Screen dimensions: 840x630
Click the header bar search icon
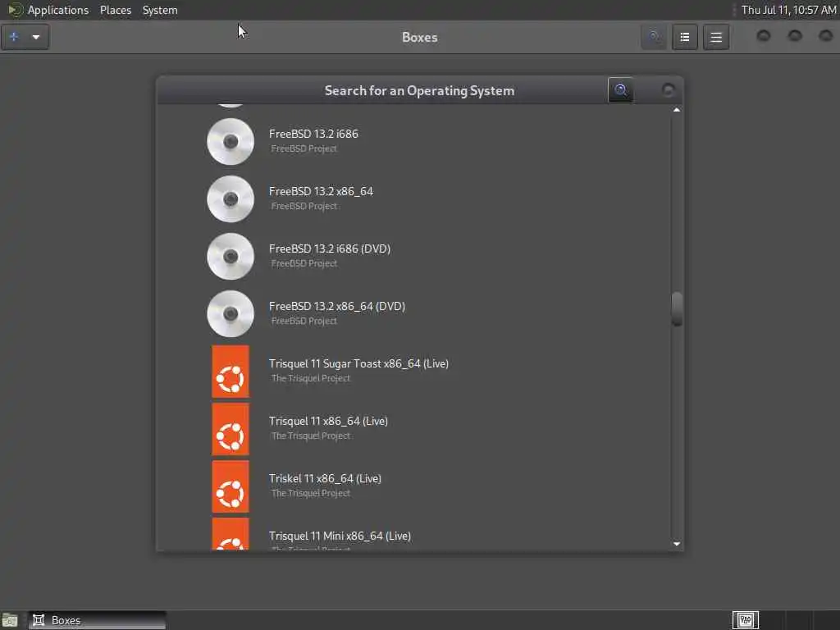pyautogui.click(x=654, y=37)
